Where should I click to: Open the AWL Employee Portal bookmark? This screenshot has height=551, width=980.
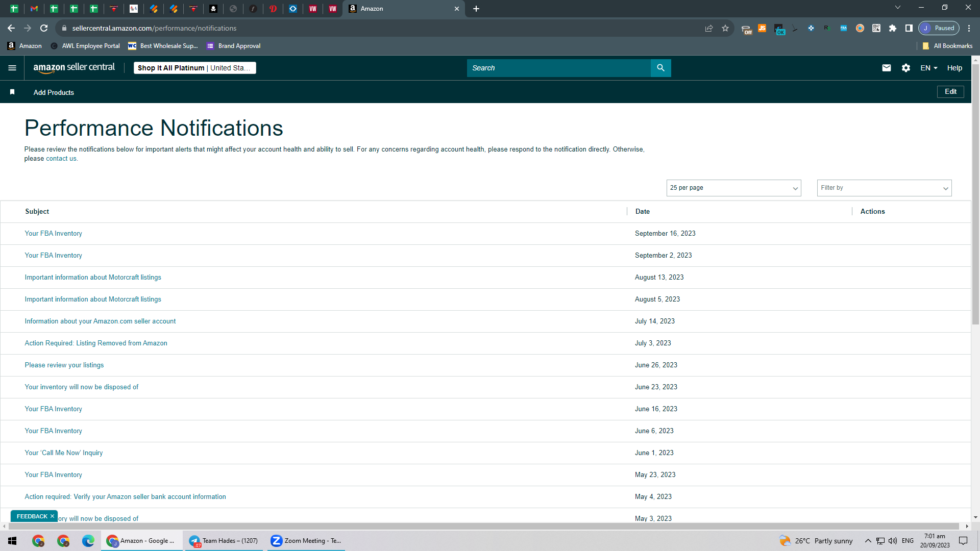click(85, 46)
